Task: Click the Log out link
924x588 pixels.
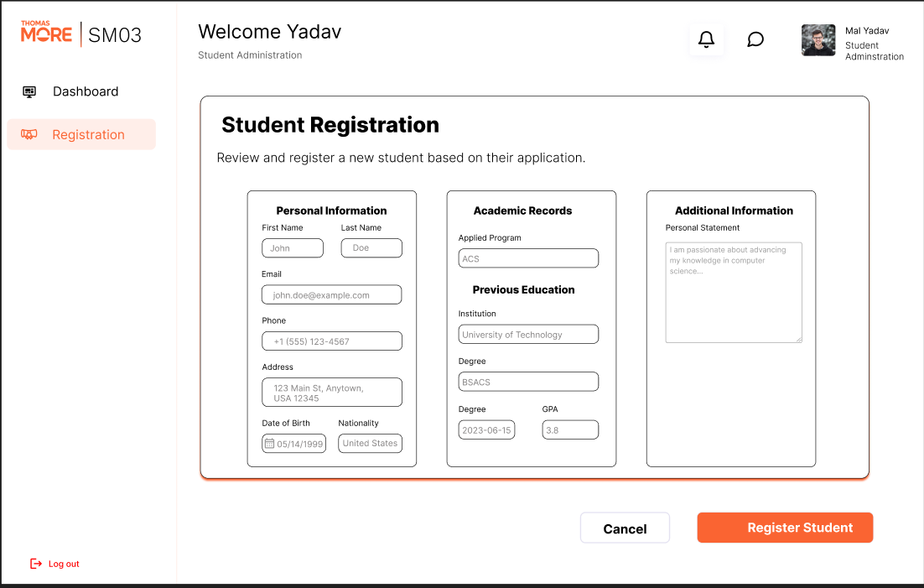Action: click(x=64, y=564)
